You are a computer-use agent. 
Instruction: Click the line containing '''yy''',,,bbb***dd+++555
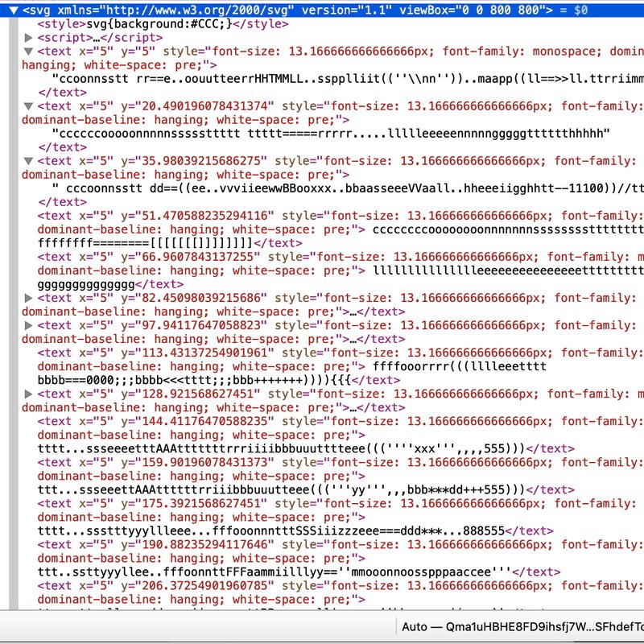point(281,489)
